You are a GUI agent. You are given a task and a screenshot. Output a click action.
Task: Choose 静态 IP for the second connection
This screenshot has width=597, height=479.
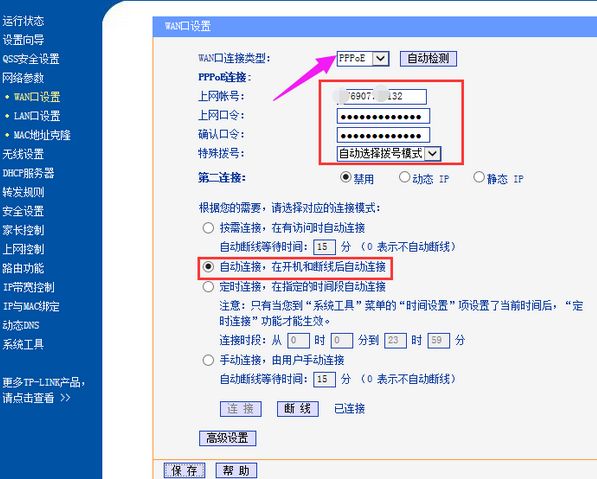point(479,177)
